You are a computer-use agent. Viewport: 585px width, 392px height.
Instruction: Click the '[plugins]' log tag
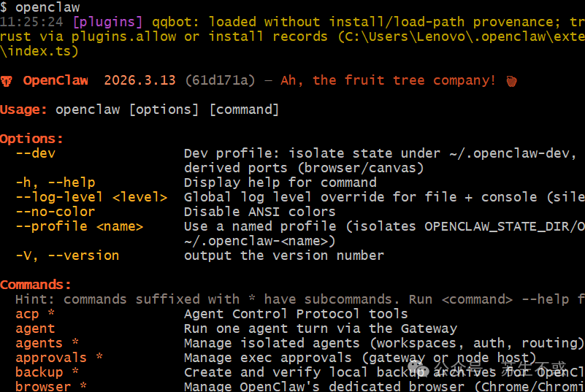click(108, 22)
